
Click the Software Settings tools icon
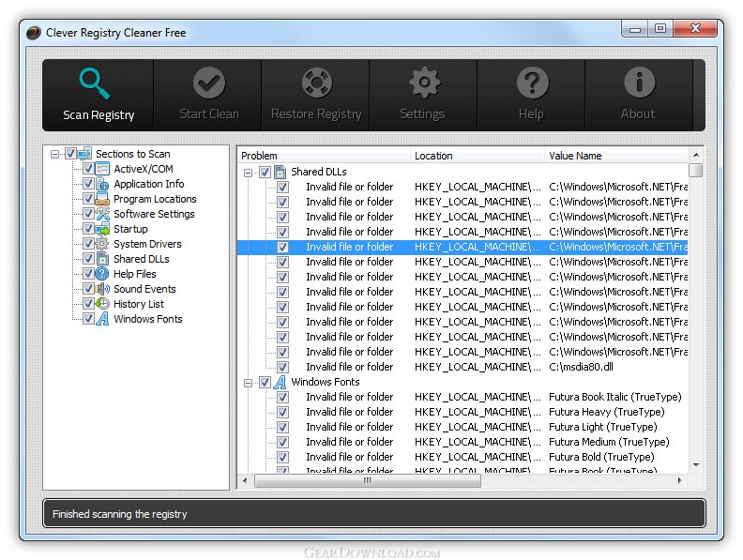click(102, 214)
